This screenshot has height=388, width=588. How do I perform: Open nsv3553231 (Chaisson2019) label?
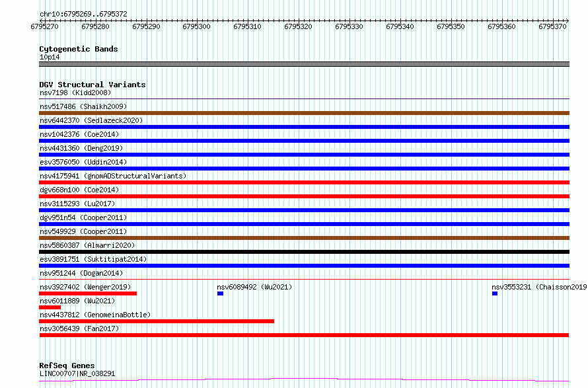pos(539,287)
